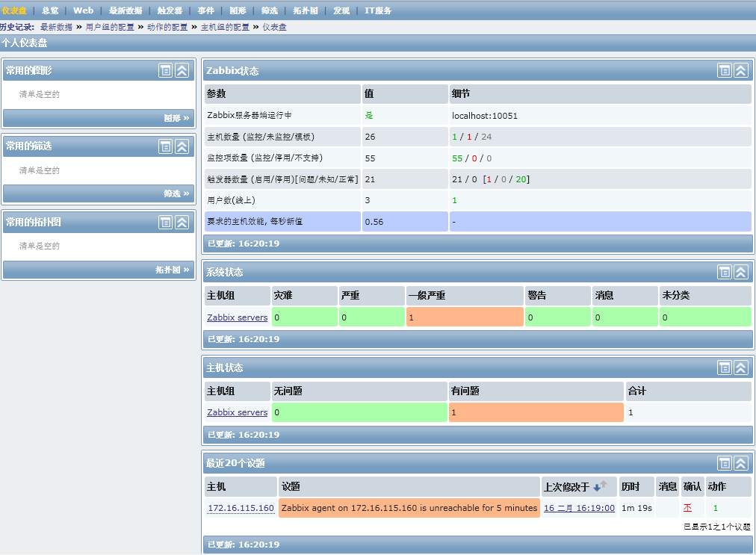Click the 个人仪表盘 page title
This screenshot has width=756, height=555.
(24, 43)
